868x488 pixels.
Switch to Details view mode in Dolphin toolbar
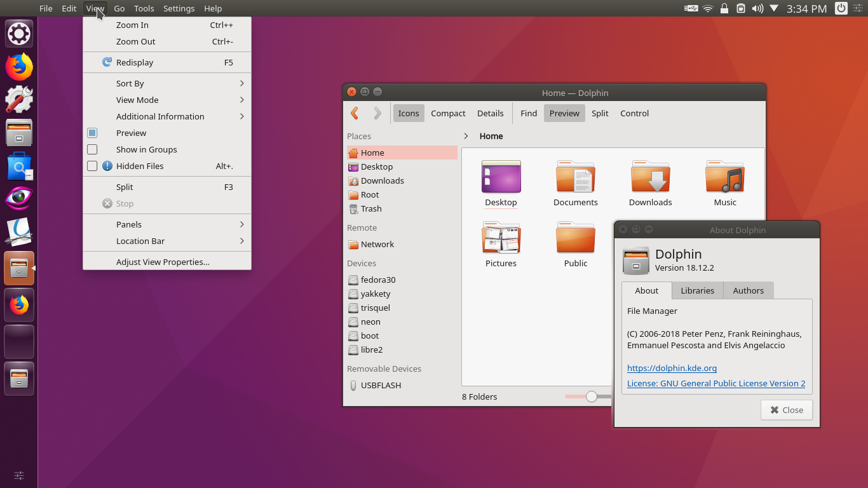[491, 113]
